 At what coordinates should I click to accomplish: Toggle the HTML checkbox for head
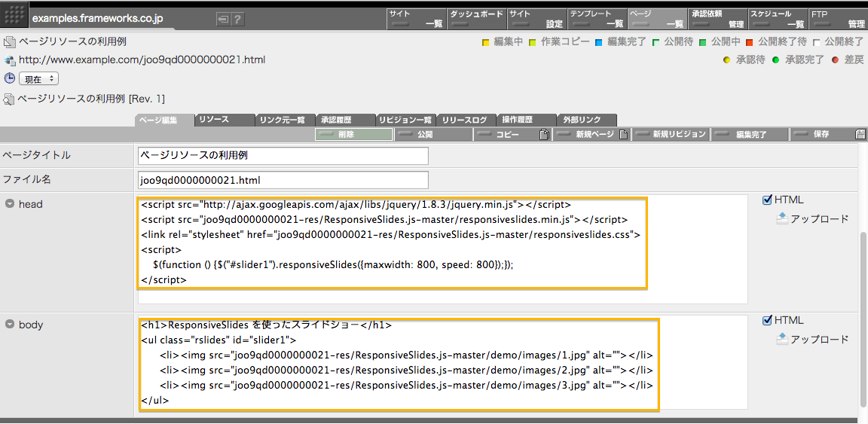767,200
